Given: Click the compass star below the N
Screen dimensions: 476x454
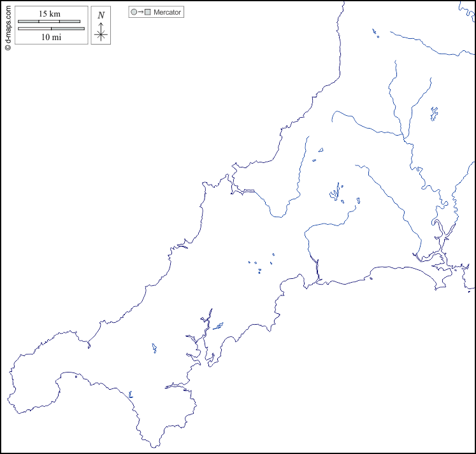Looking at the screenshot, I should 101,34.
